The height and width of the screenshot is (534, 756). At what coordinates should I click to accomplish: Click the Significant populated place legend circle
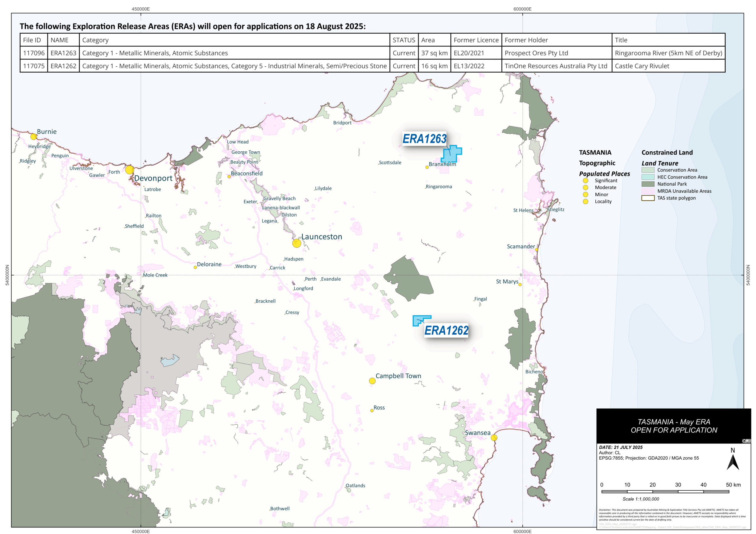585,181
